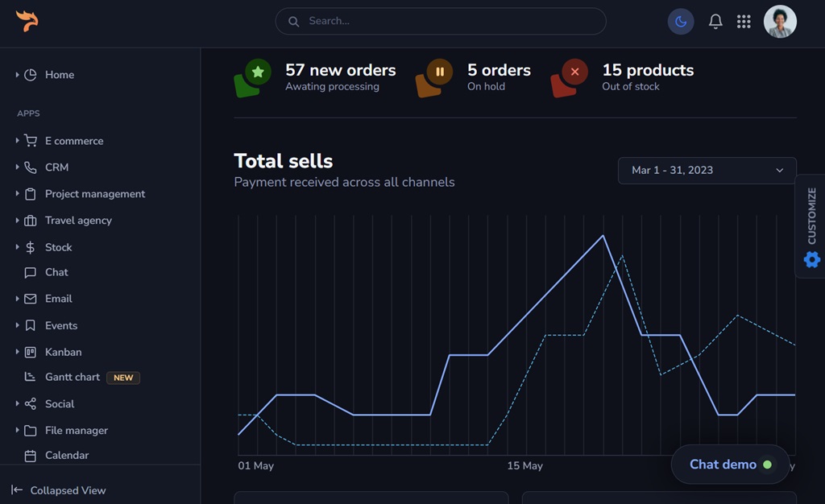Open the notifications bell
825x504 pixels.
[715, 22]
